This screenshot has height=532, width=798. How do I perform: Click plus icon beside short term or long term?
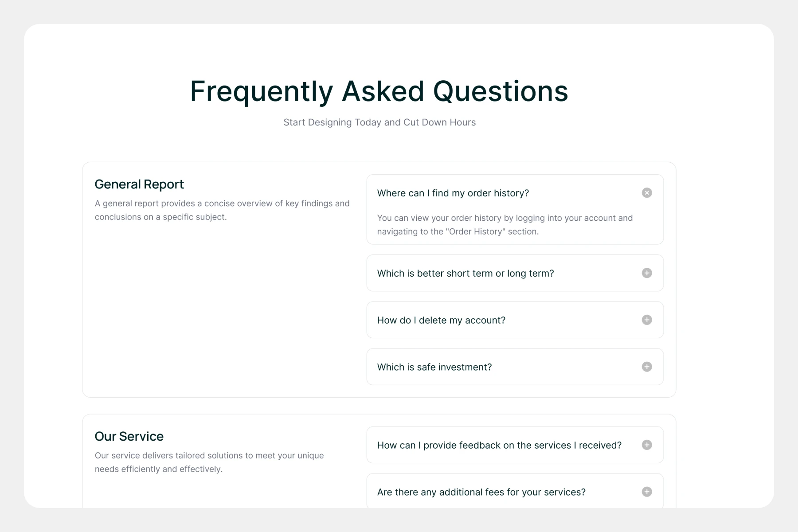pos(646,273)
